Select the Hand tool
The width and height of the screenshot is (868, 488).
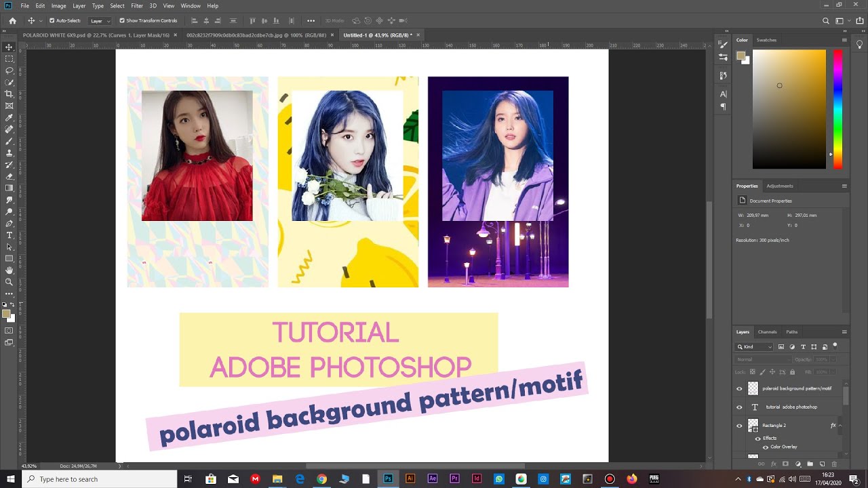9,270
